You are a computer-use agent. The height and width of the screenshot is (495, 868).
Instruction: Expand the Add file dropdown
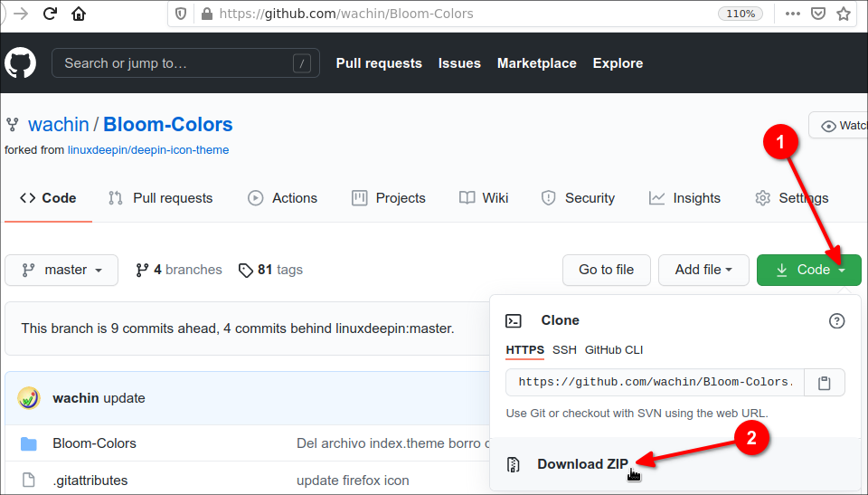[703, 270]
